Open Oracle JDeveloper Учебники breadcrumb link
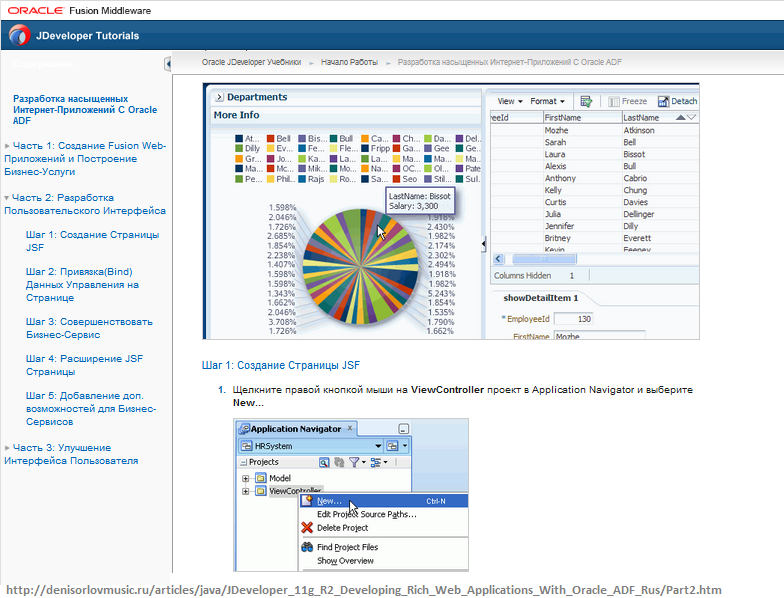This screenshot has width=784, height=598. click(252, 62)
